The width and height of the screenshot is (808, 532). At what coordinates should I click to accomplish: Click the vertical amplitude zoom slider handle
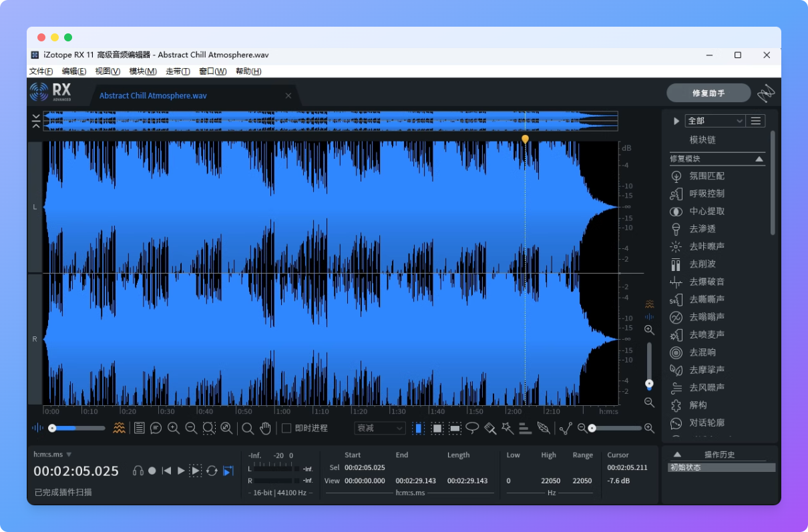[649, 383]
